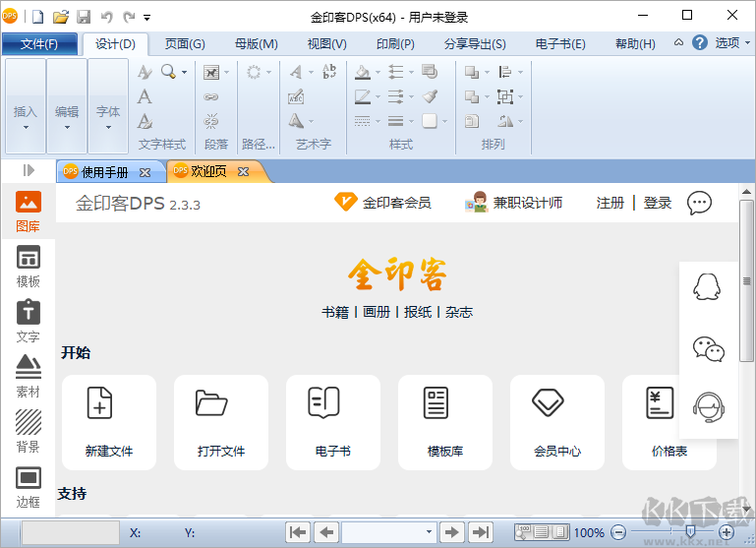The height and width of the screenshot is (548, 756).
Task: Switch to the 帮助(H) ribbon tab
Action: coord(635,44)
